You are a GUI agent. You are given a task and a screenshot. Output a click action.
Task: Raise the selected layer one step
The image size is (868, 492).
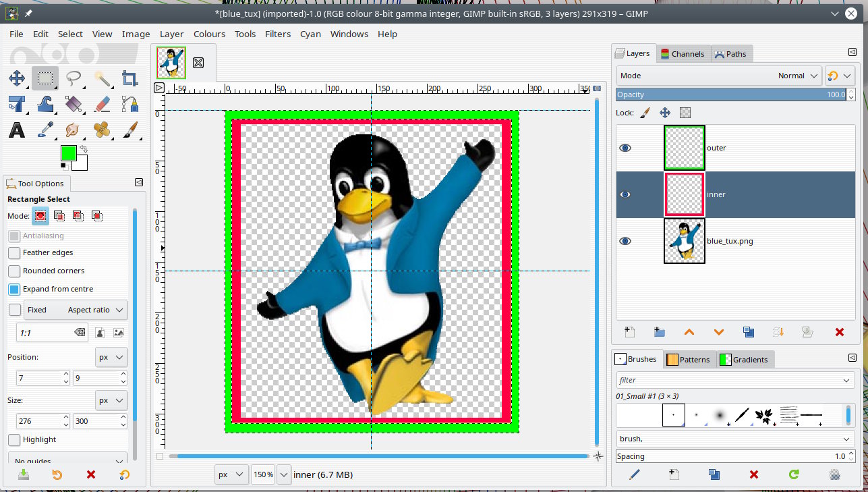point(689,332)
